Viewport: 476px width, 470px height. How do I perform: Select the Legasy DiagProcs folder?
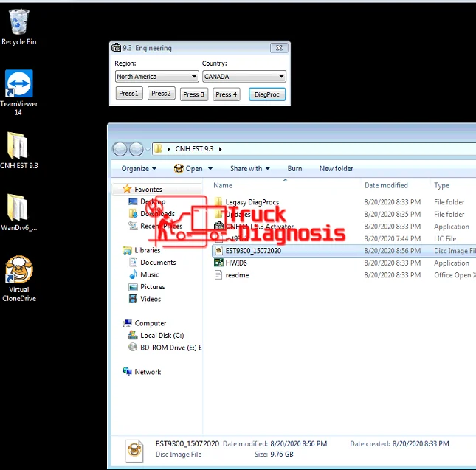tap(252, 202)
